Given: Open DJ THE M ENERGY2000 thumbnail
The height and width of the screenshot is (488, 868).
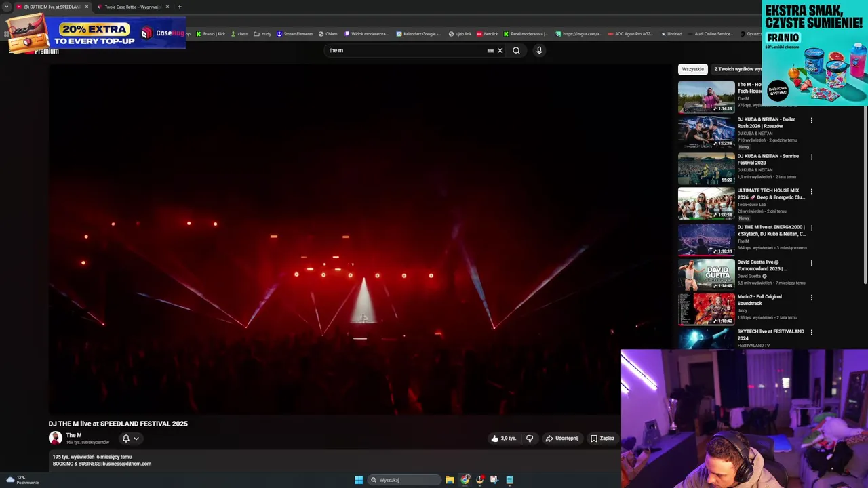Looking at the screenshot, I should click(706, 240).
